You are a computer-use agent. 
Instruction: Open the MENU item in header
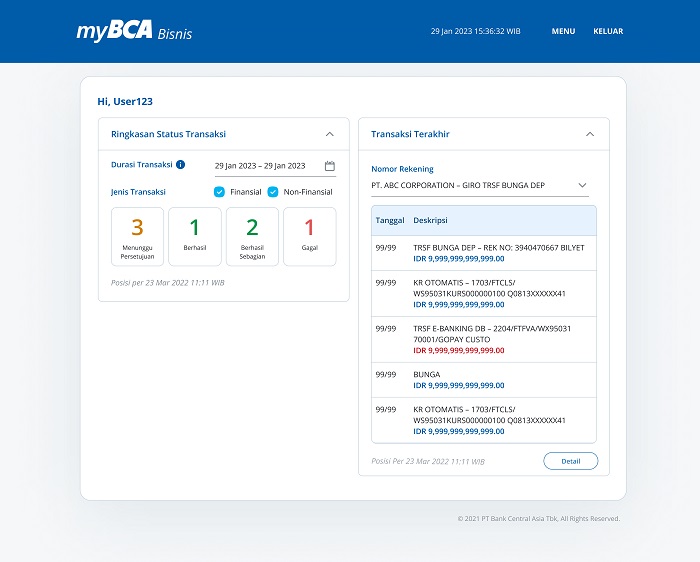pyautogui.click(x=563, y=31)
